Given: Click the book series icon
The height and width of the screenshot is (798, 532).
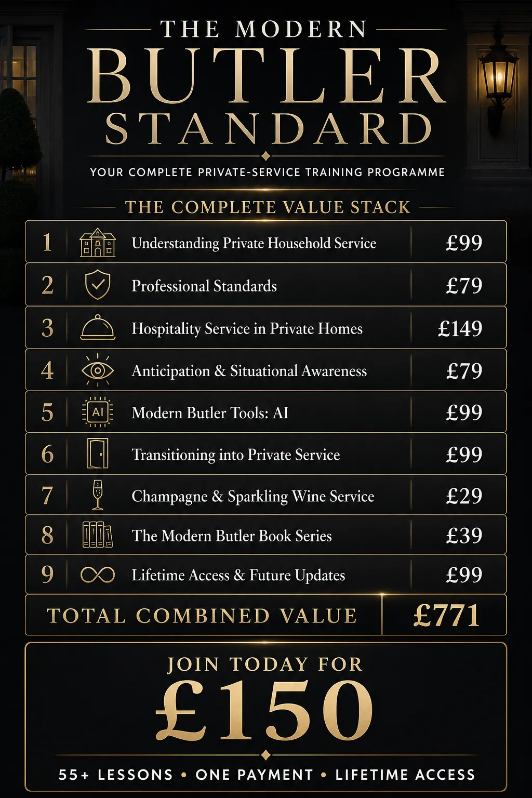Looking at the screenshot, I should tap(98, 535).
